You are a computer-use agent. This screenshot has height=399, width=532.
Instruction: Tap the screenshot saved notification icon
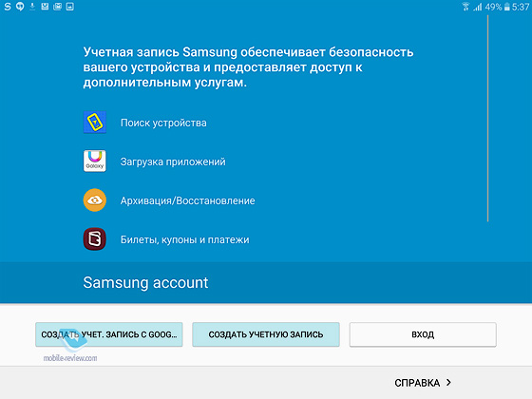[x=45, y=7]
